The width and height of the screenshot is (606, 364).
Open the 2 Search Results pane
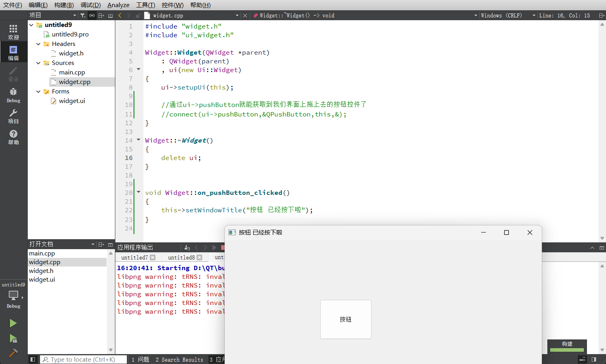point(179,359)
